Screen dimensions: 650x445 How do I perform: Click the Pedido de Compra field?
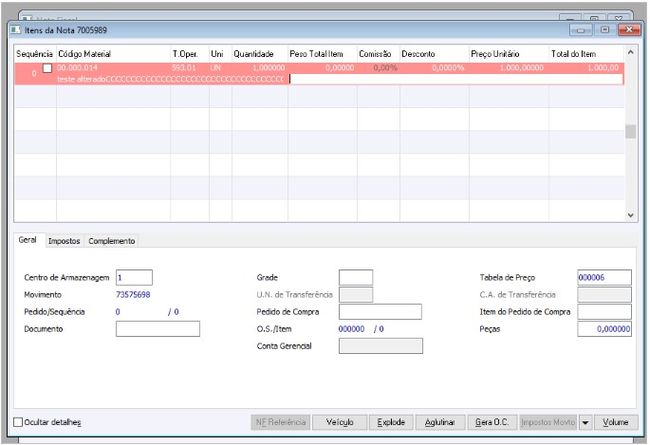point(380,311)
